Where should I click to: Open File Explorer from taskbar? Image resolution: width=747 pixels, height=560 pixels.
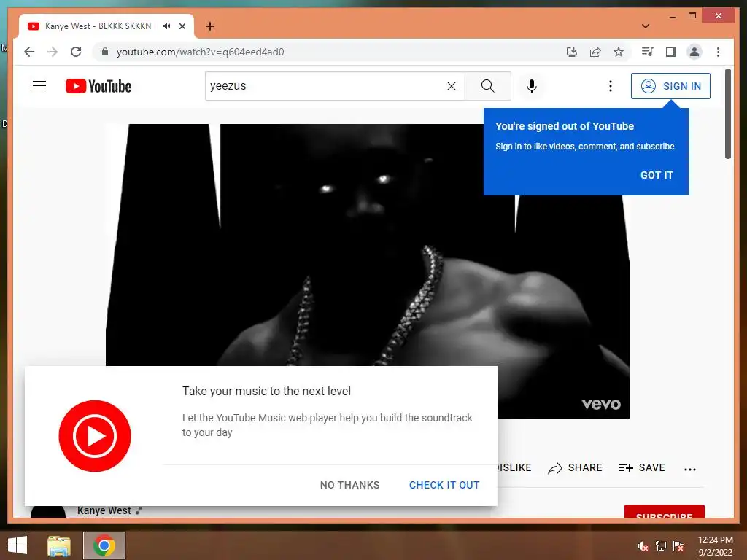coord(59,545)
